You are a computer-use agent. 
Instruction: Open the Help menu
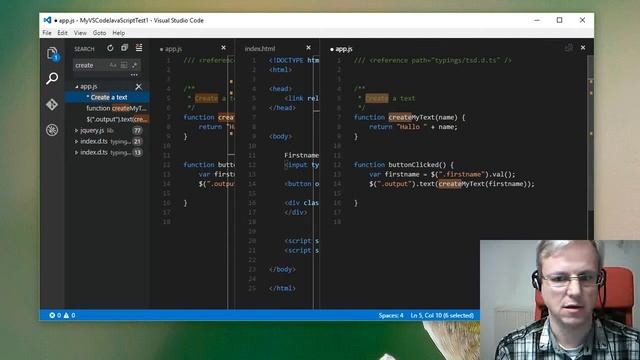pos(119,33)
